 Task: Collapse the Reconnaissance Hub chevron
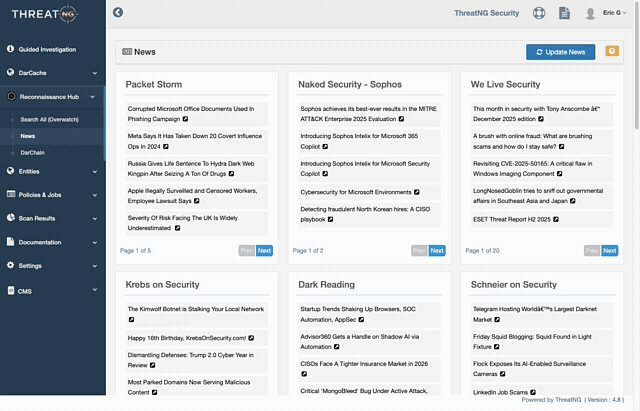[x=93, y=97]
